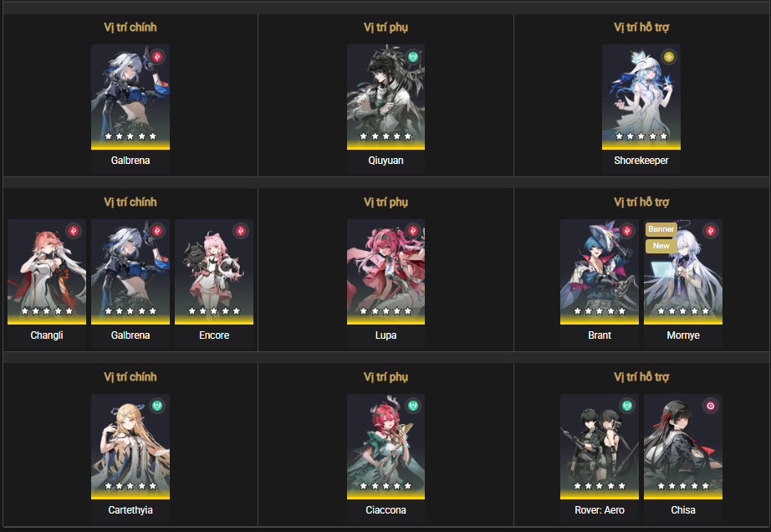Open the Qiuyuan character portrait

click(x=386, y=97)
